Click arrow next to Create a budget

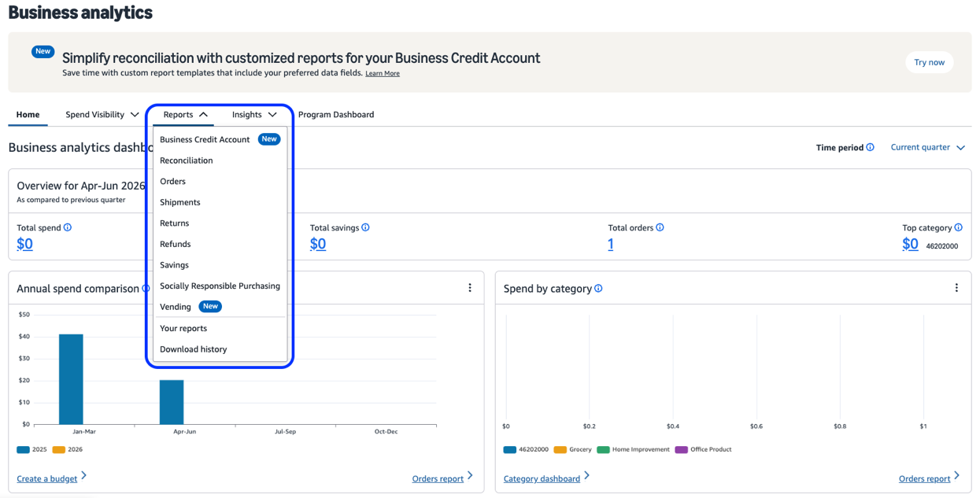(84, 475)
